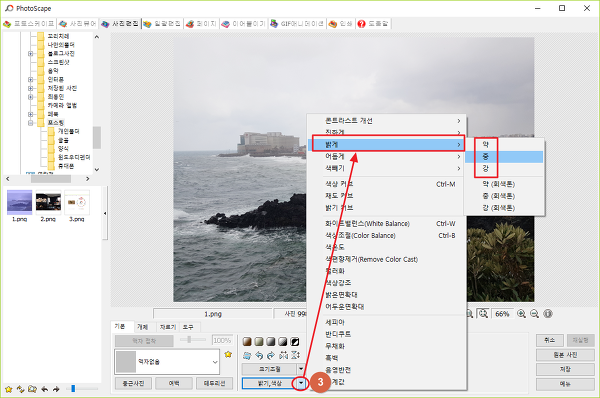Click the rotate arbitrary icon
Screen dimensions: 600x398
coord(247,356)
